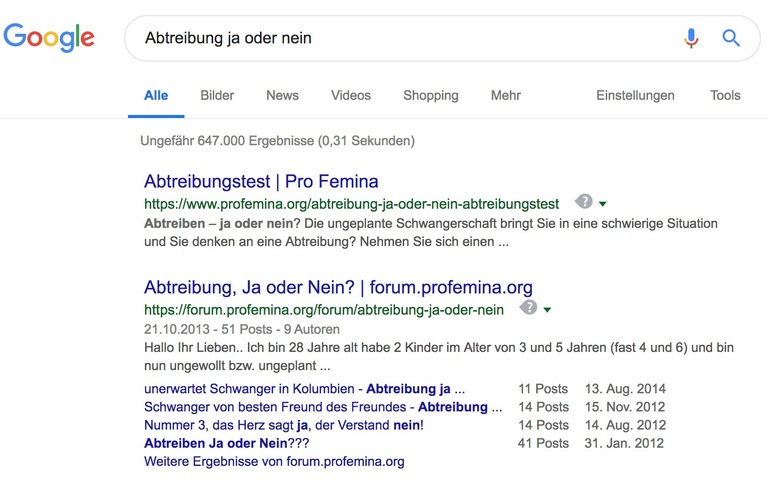The height and width of the screenshot is (480, 768).
Task: Open the Mehr search category menu
Action: tap(505, 95)
